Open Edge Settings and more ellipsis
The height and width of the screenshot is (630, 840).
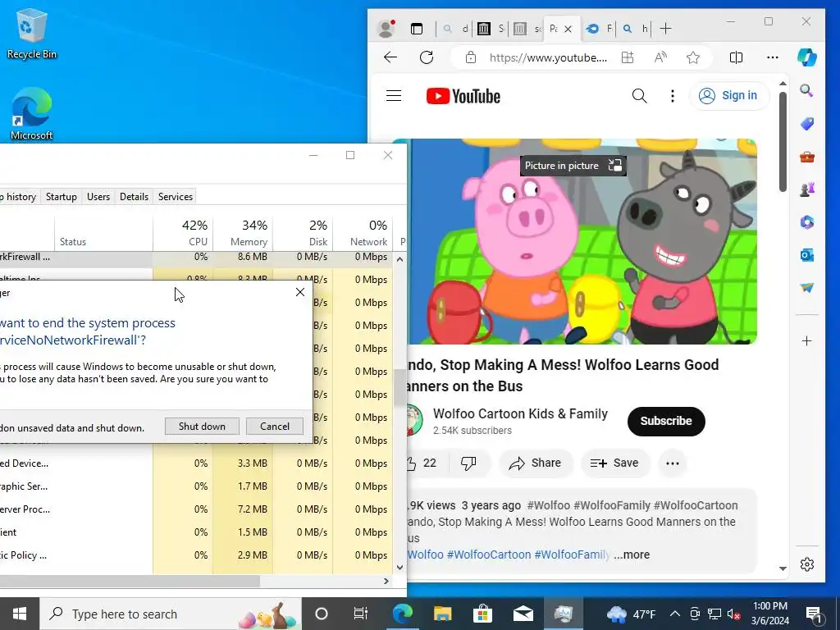pyautogui.click(x=772, y=57)
